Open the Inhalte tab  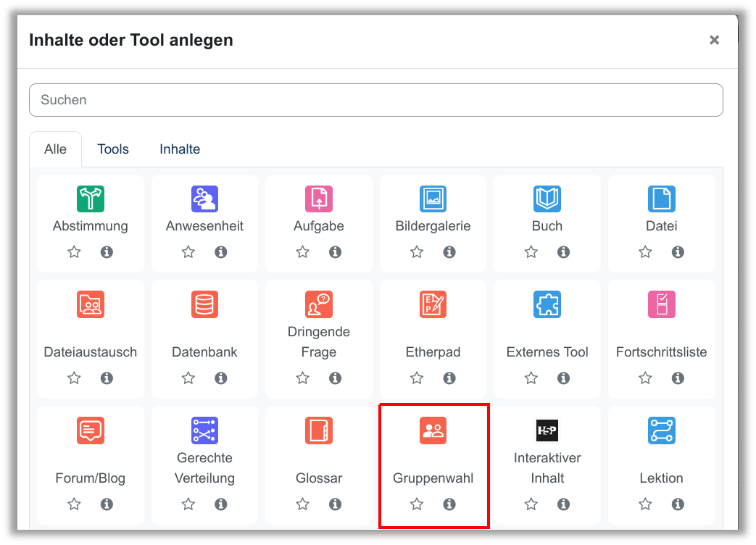click(x=180, y=149)
